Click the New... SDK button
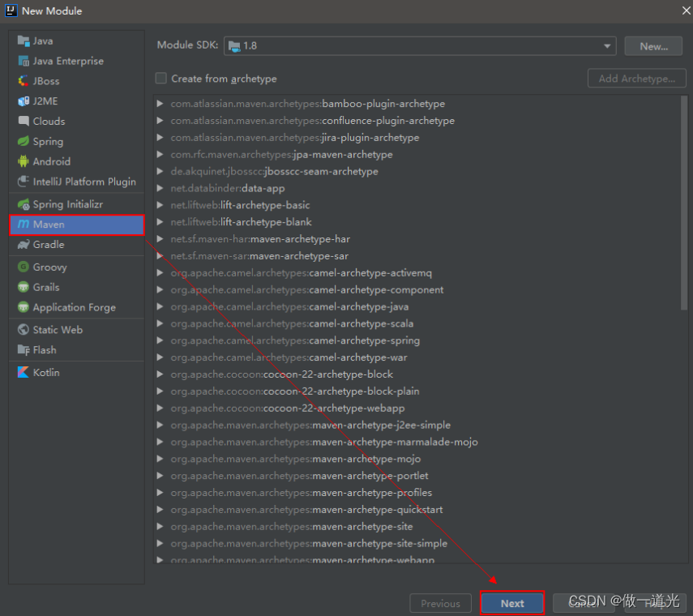Viewport: 693px width, 616px height. click(x=653, y=46)
